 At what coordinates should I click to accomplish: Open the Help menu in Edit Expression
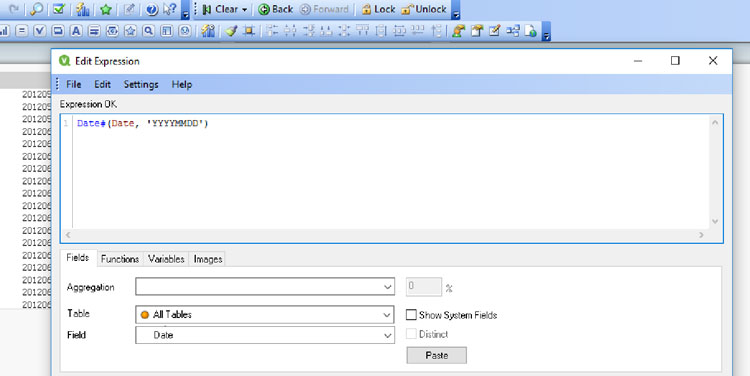pos(182,84)
